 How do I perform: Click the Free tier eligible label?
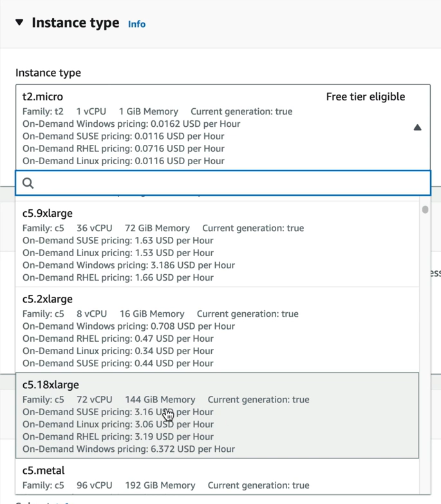click(366, 97)
